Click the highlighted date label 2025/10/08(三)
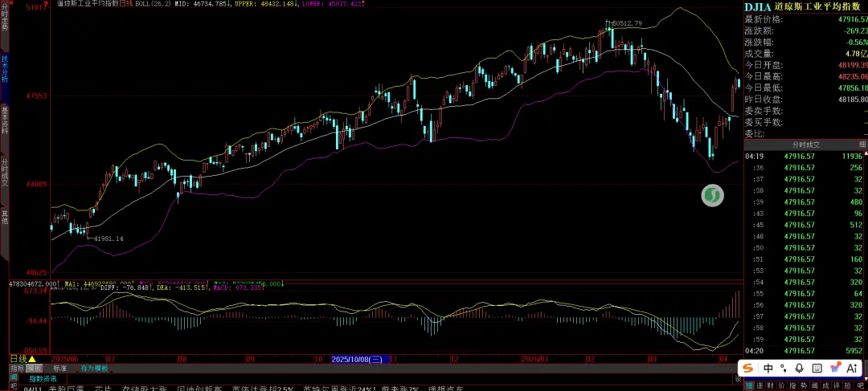Screen dimensions: 868x391 tap(360, 360)
